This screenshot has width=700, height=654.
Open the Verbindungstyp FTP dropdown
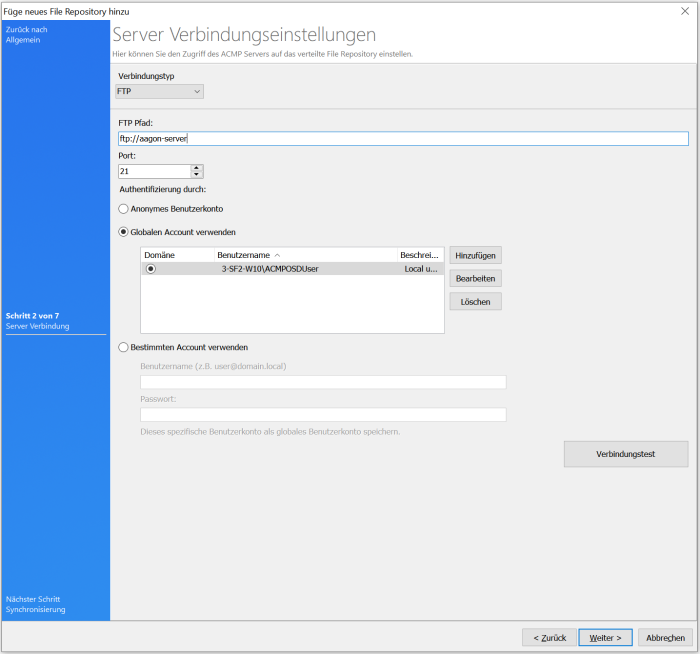point(160,92)
